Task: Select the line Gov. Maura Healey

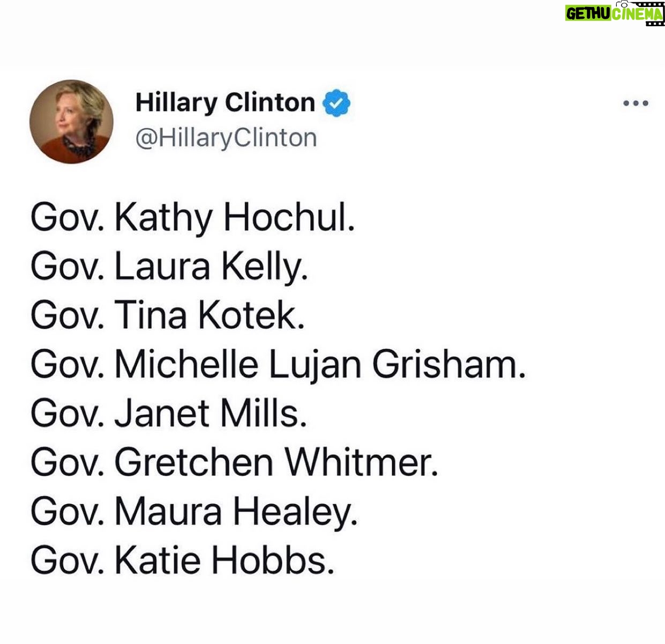Action: [x=194, y=512]
